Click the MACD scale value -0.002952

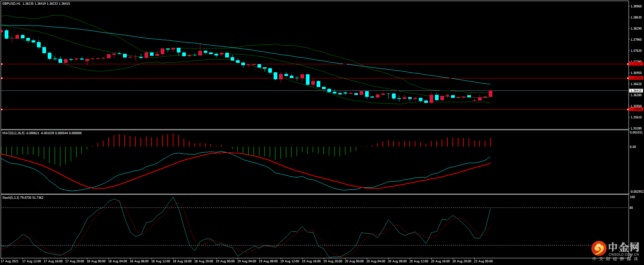click(636, 192)
